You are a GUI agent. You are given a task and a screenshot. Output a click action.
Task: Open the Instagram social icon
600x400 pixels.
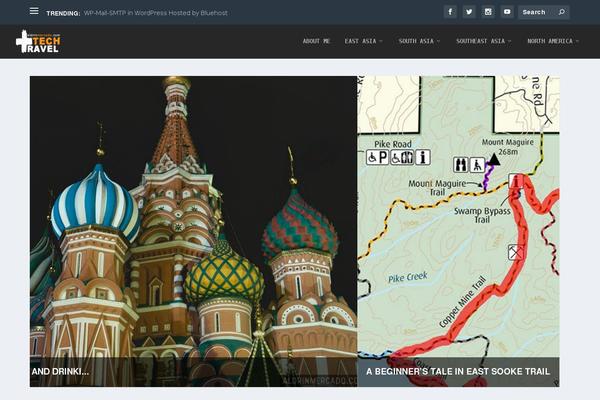[488, 12]
